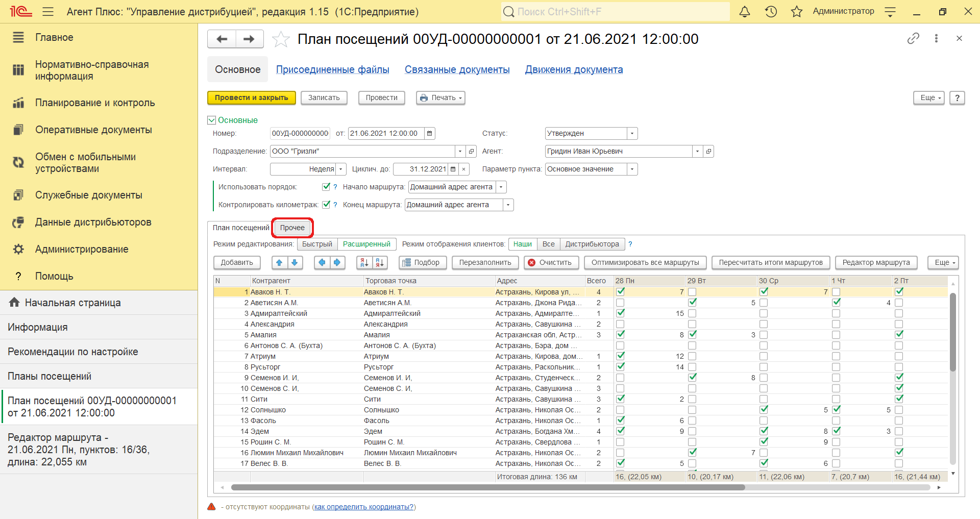Open favorites star in title bar
This screenshot has width=980, height=519.
click(797, 11)
